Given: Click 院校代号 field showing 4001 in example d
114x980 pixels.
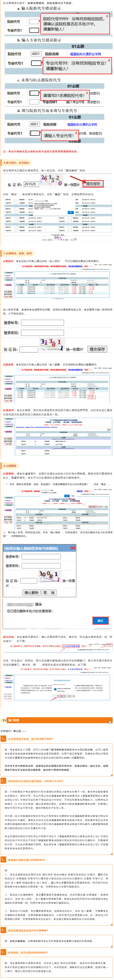Looking at the screenshot, I should 35,124.
